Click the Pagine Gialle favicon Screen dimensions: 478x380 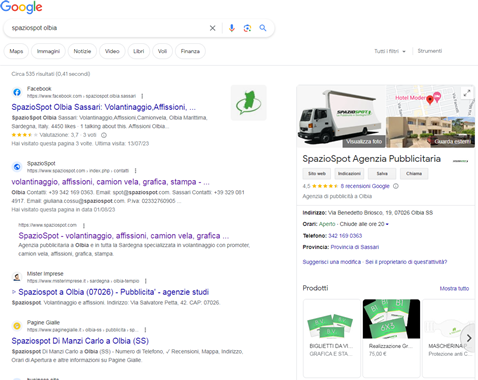pos(17,326)
